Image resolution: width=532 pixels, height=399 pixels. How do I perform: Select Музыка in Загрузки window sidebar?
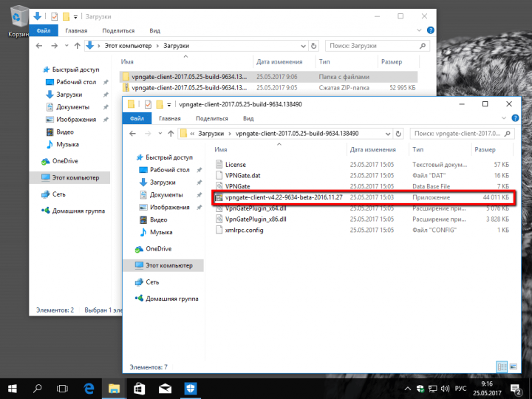click(67, 144)
